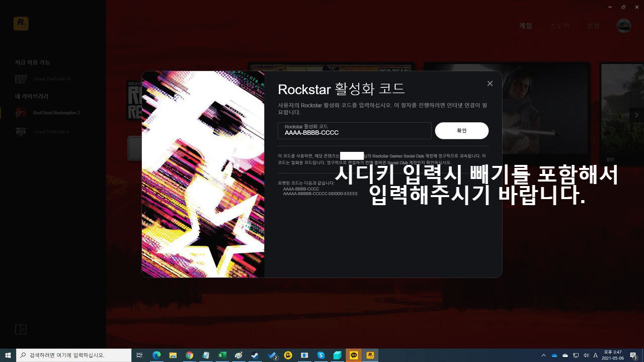The image size is (644, 362).
Task: Click the Rockstar star artwork in the dialog
Action: 203,174
